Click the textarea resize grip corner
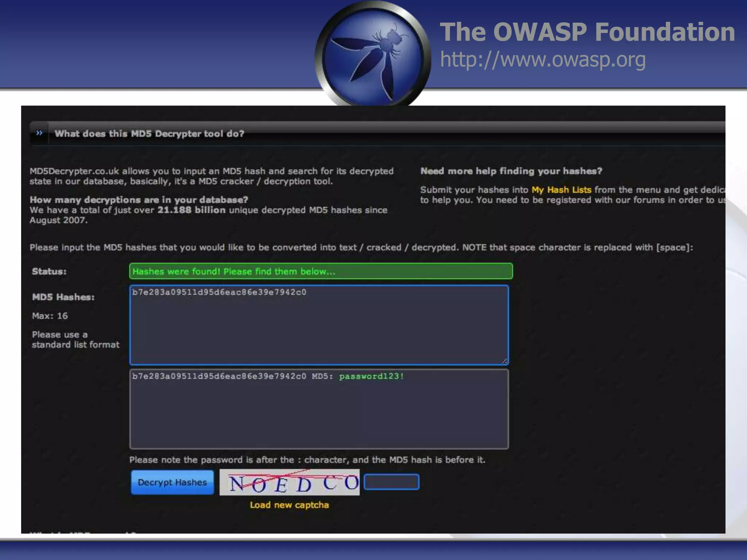This screenshot has width=747, height=560. point(504,361)
